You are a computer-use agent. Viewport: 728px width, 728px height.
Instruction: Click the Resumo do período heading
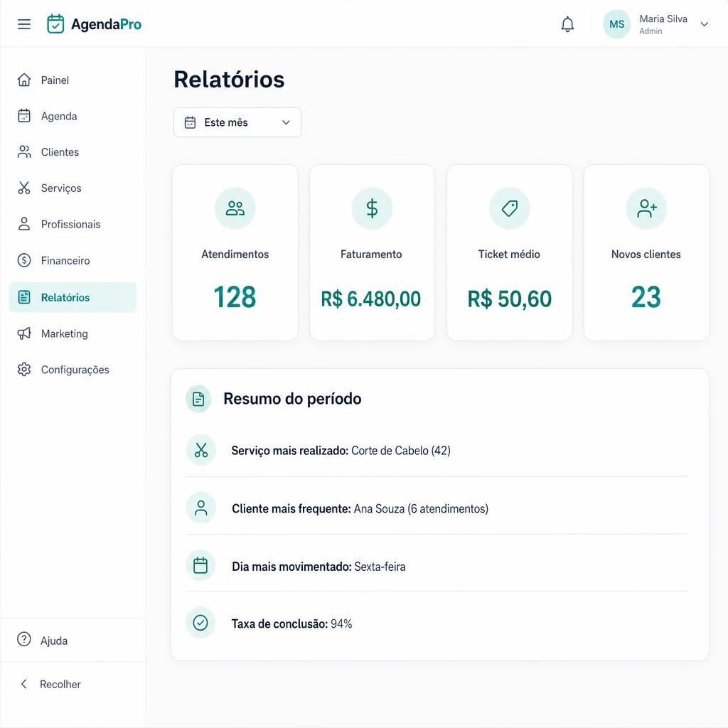click(292, 399)
